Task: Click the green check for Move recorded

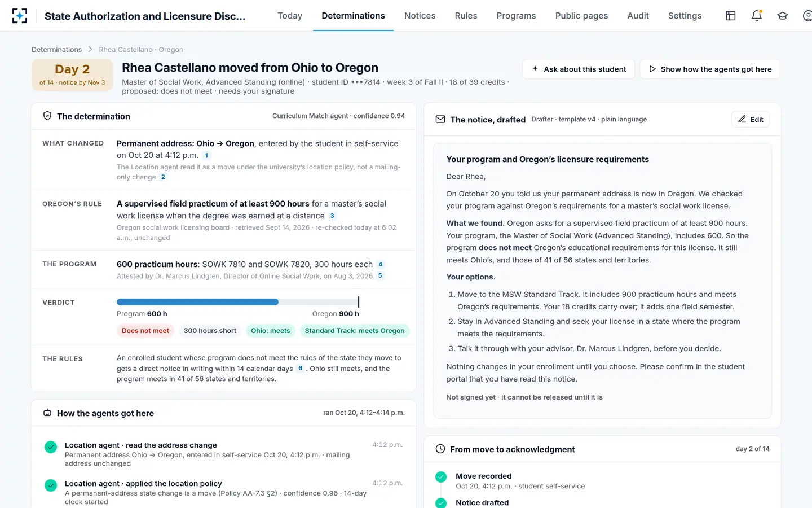Action: pyautogui.click(x=441, y=477)
